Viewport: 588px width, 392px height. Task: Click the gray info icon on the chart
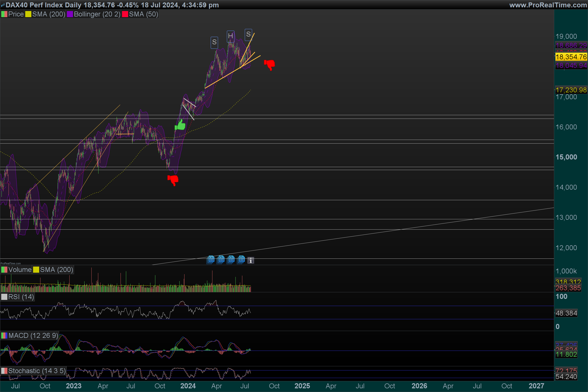tap(250, 260)
